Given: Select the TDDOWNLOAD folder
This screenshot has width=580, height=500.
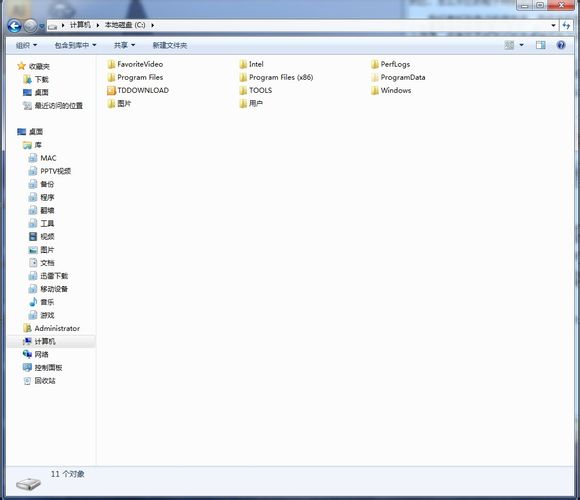Looking at the screenshot, I should click(x=138, y=90).
